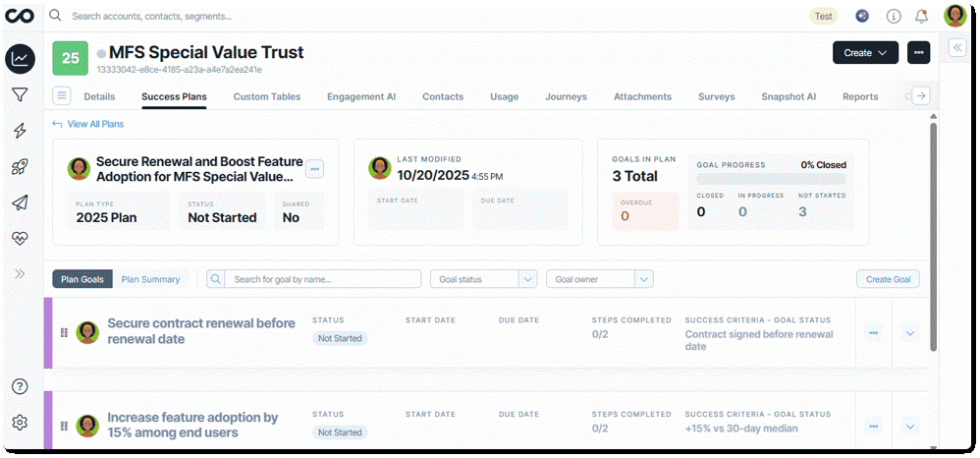Open the lightning bolt icon in sidebar
The image size is (980, 458).
coord(20,131)
